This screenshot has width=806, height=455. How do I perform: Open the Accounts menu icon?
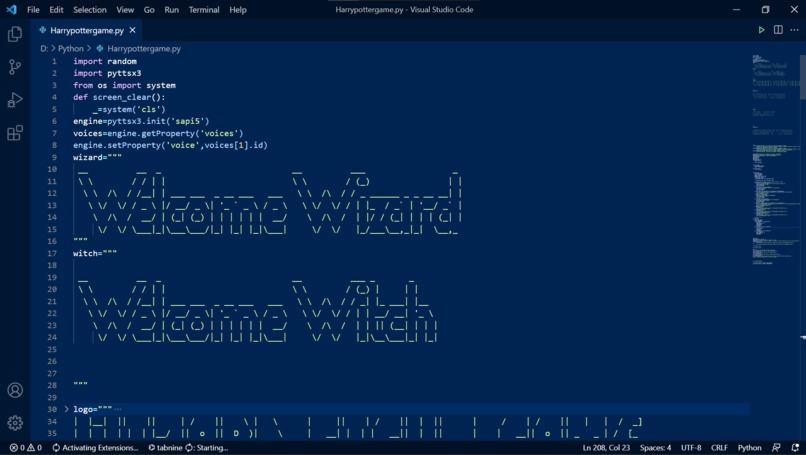tap(15, 390)
